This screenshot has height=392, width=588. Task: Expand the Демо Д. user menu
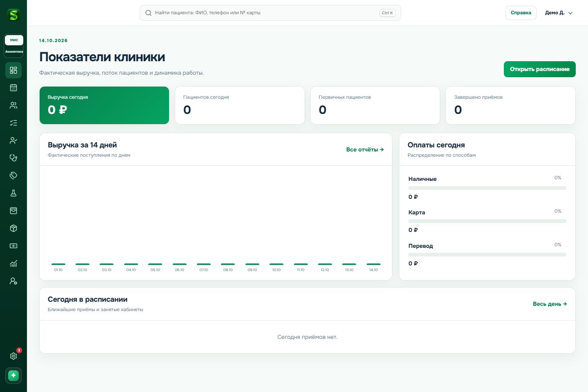pos(559,13)
